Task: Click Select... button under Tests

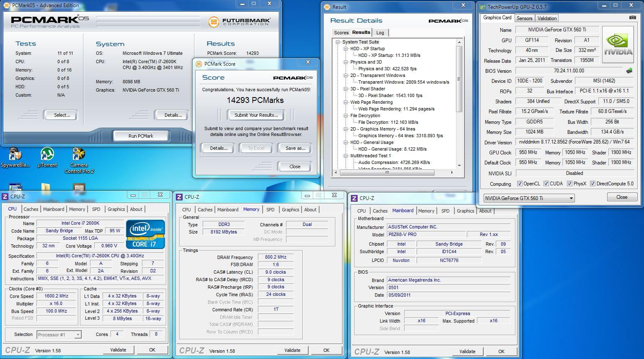Action: [62, 115]
